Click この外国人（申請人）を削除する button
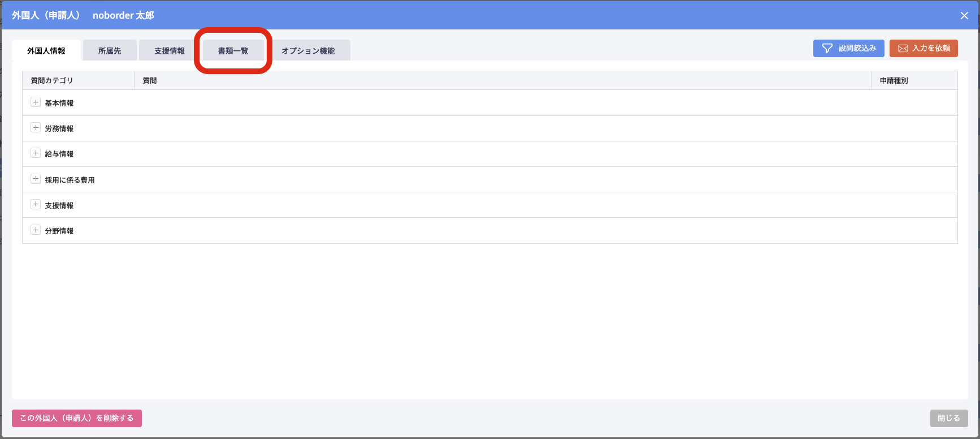Screen dimensions: 980x439 tap(77, 418)
